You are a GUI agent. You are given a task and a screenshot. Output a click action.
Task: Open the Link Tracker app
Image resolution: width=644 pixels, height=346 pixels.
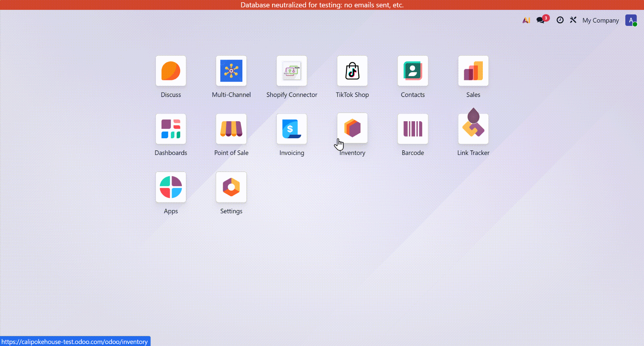click(x=473, y=129)
